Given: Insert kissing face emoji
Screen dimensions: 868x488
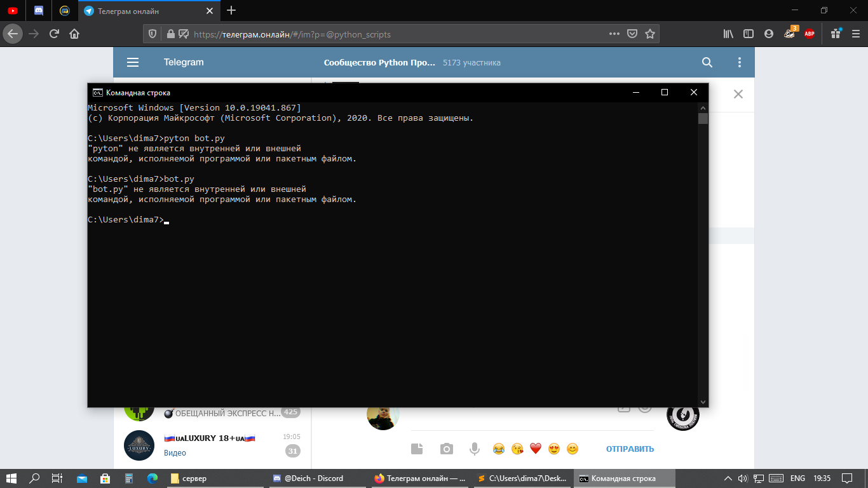Looking at the screenshot, I should 517,449.
